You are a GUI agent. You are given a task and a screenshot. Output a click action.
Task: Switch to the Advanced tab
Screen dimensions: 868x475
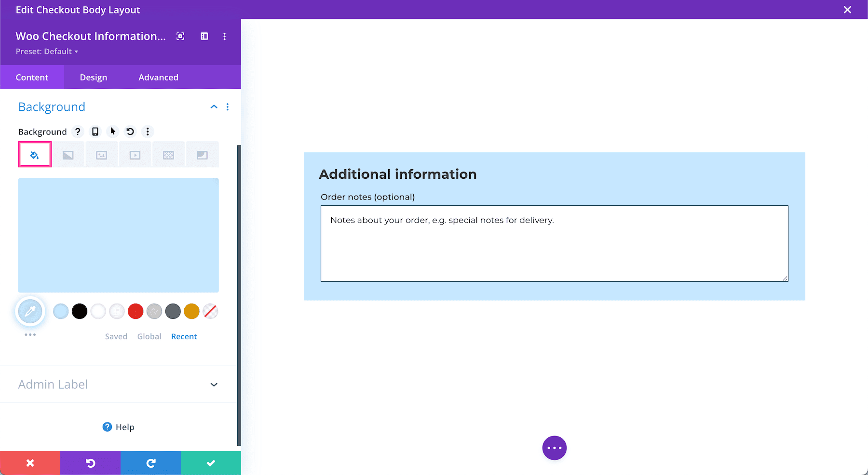[158, 78]
